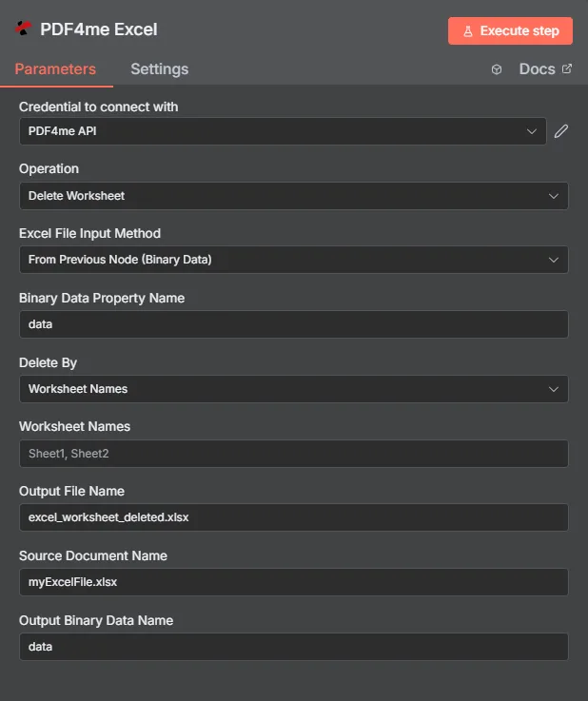
Task: Edit credential with the pencil icon
Action: [x=561, y=131]
